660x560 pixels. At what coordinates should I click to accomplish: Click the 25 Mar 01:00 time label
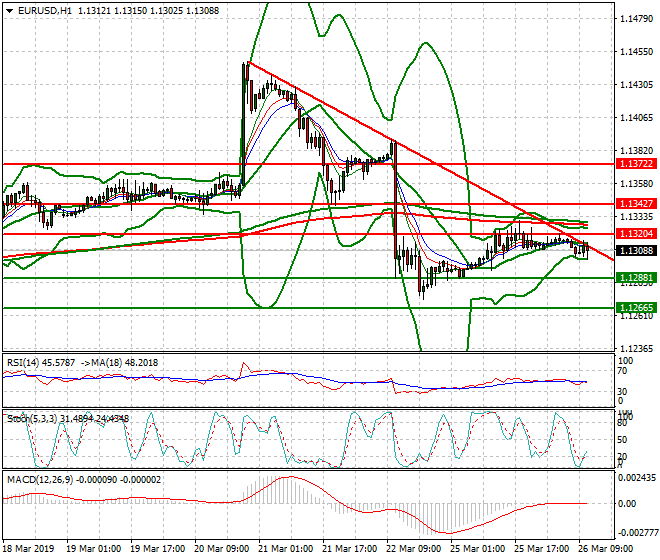tap(478, 549)
